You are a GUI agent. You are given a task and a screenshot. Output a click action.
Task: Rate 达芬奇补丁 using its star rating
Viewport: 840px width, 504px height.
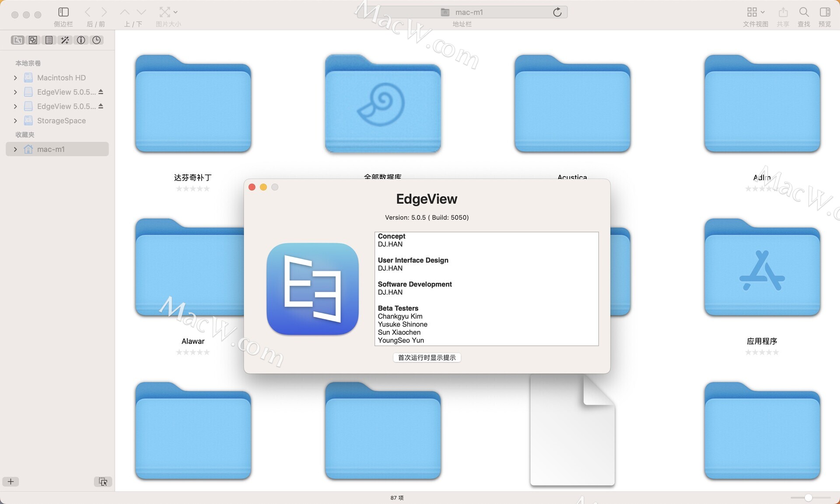pyautogui.click(x=193, y=189)
